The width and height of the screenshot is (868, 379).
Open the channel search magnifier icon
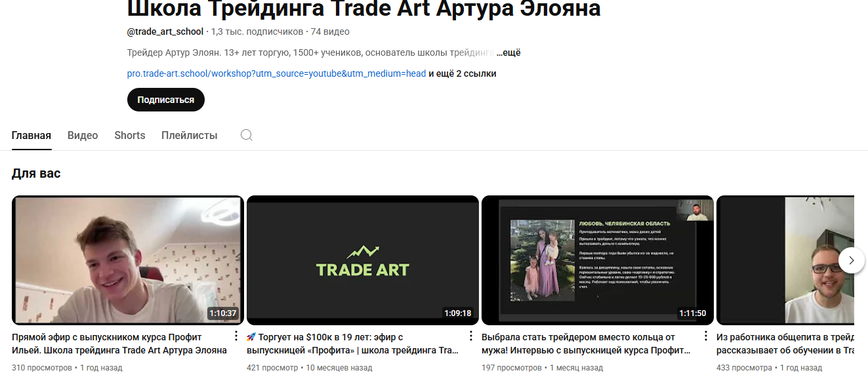click(247, 135)
